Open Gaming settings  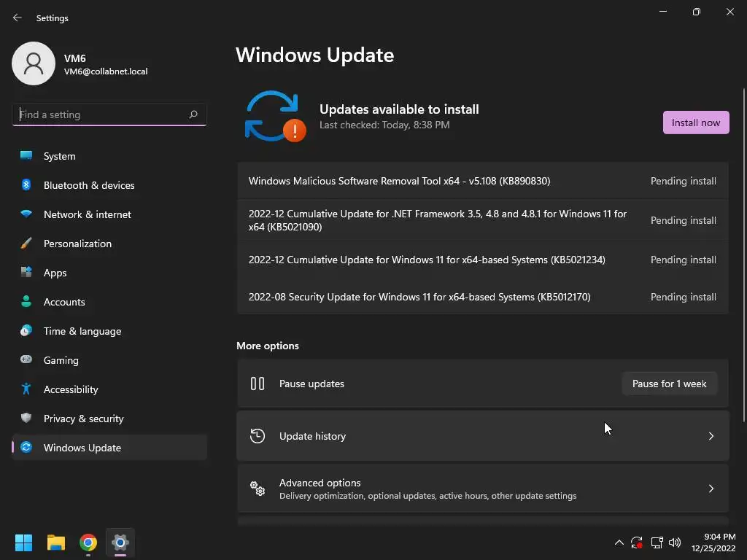click(x=109, y=359)
